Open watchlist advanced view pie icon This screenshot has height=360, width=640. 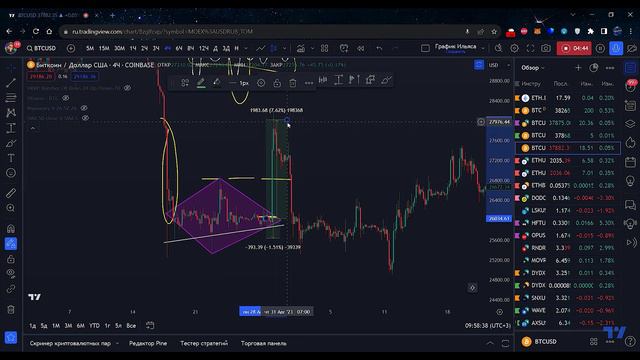594,68
